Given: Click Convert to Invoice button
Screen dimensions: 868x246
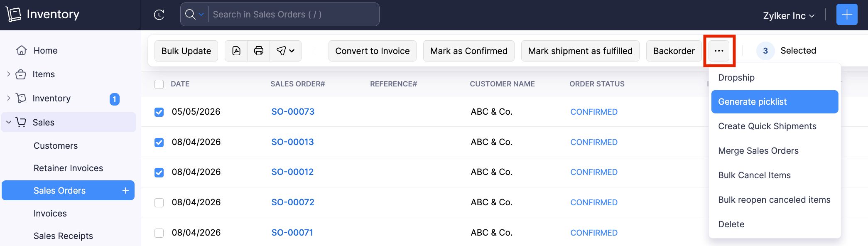Looking at the screenshot, I should click(373, 51).
